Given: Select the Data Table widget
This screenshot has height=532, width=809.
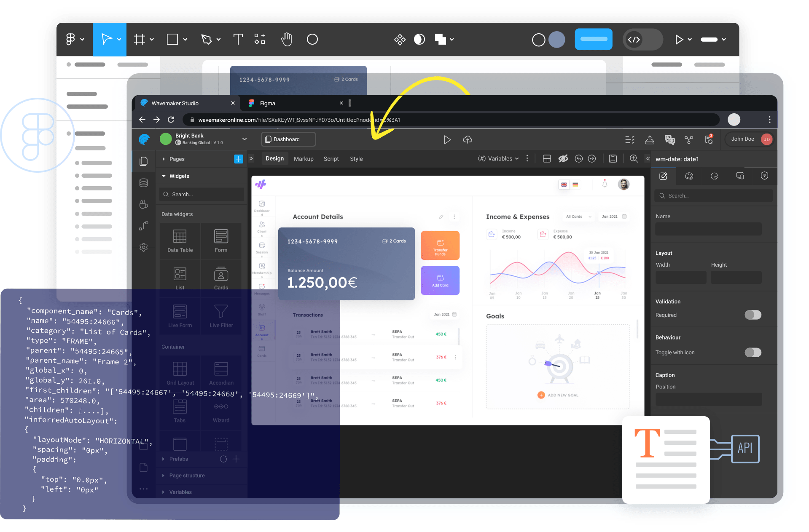Looking at the screenshot, I should coord(180,241).
